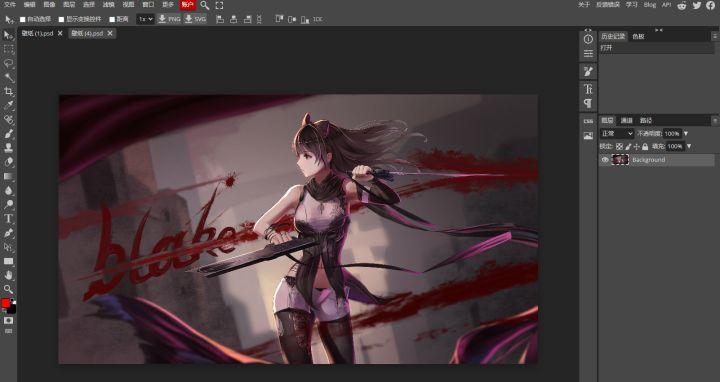Select the Eraser tool

[x=8, y=162]
